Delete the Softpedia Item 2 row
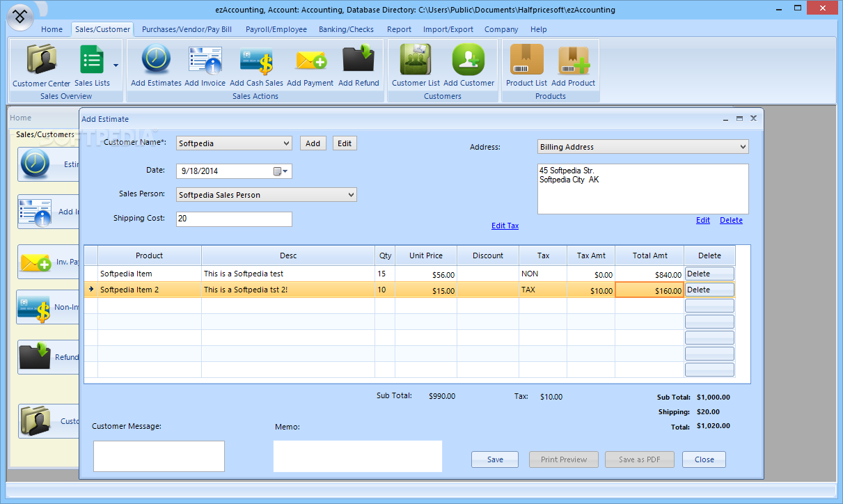Image resolution: width=843 pixels, height=504 pixels. point(709,290)
